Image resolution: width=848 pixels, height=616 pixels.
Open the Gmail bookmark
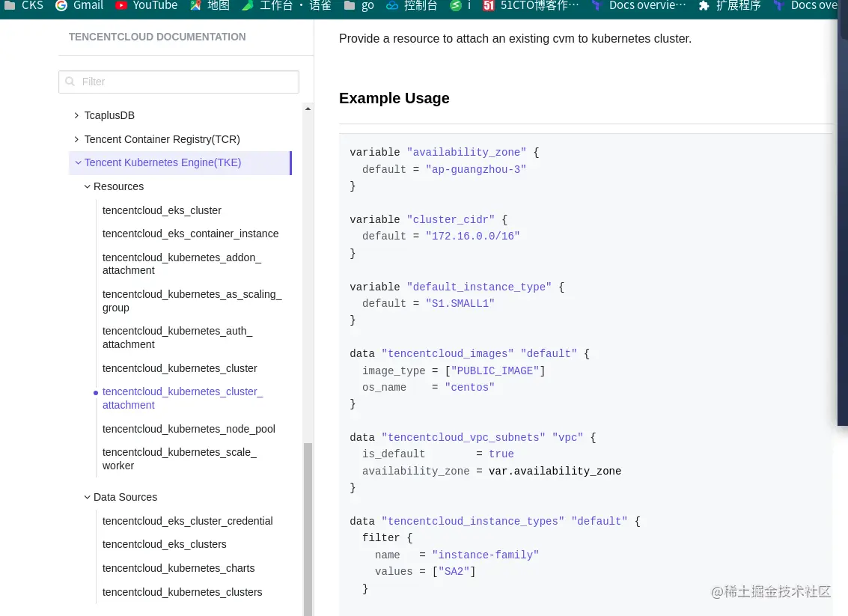click(x=79, y=5)
